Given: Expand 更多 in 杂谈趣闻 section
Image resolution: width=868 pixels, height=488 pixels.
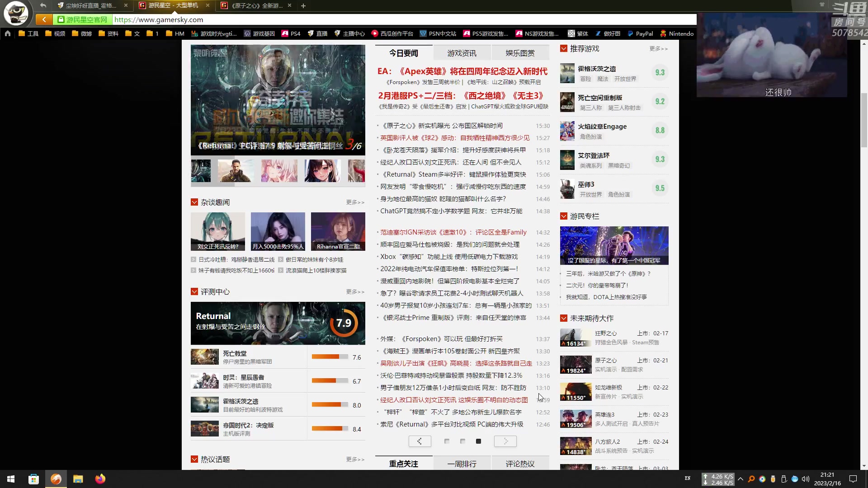Looking at the screenshot, I should (355, 202).
